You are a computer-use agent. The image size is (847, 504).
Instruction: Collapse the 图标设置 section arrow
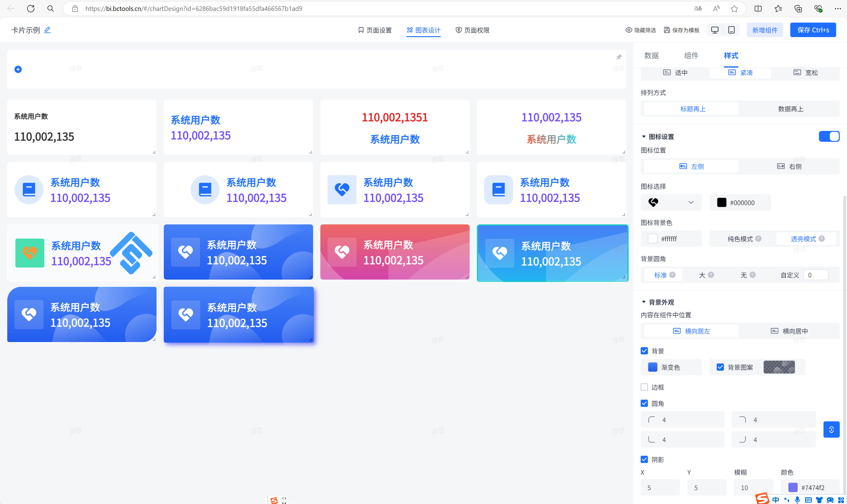[x=644, y=137]
